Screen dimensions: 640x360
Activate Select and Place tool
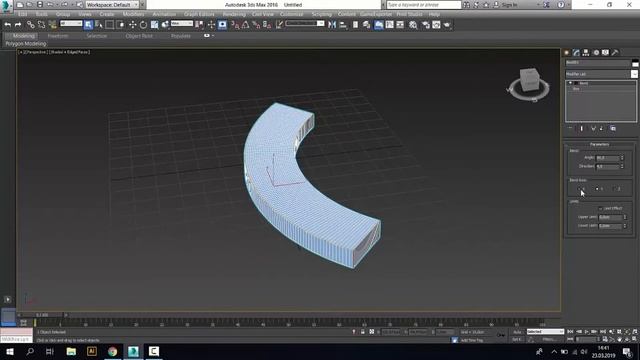165,25
